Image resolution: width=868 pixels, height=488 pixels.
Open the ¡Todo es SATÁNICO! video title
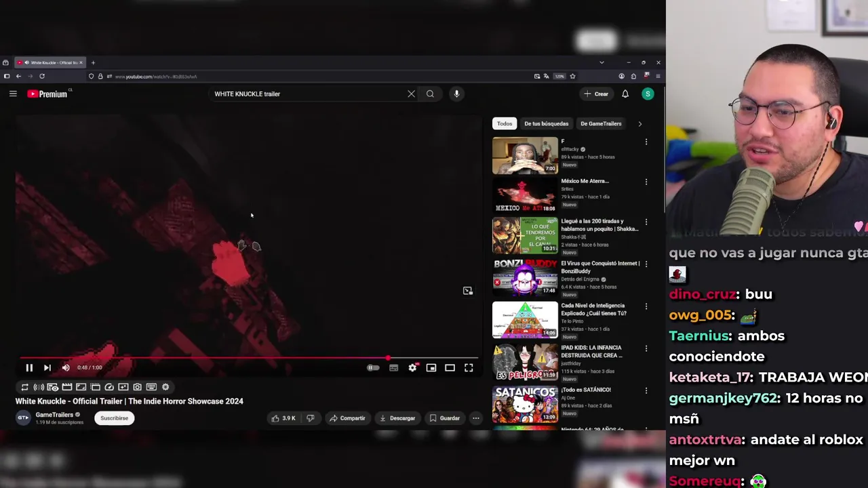coord(586,390)
